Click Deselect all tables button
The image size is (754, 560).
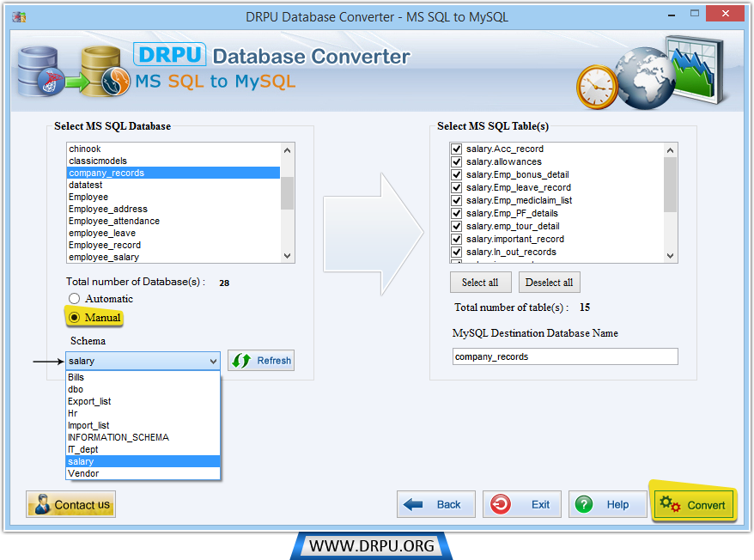pos(549,283)
